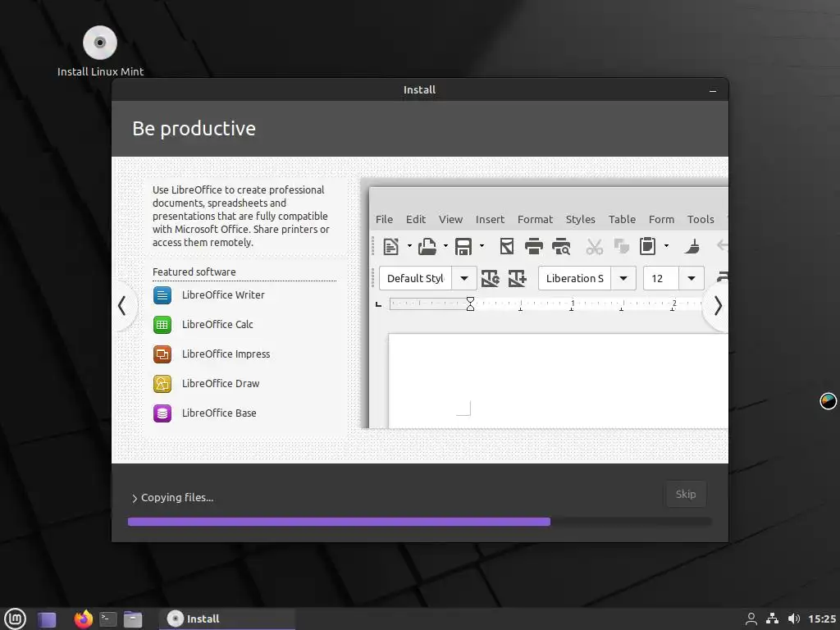Viewport: 840px width, 630px height.
Task: Expand the Paste dropdown arrow
Action: tap(666, 246)
